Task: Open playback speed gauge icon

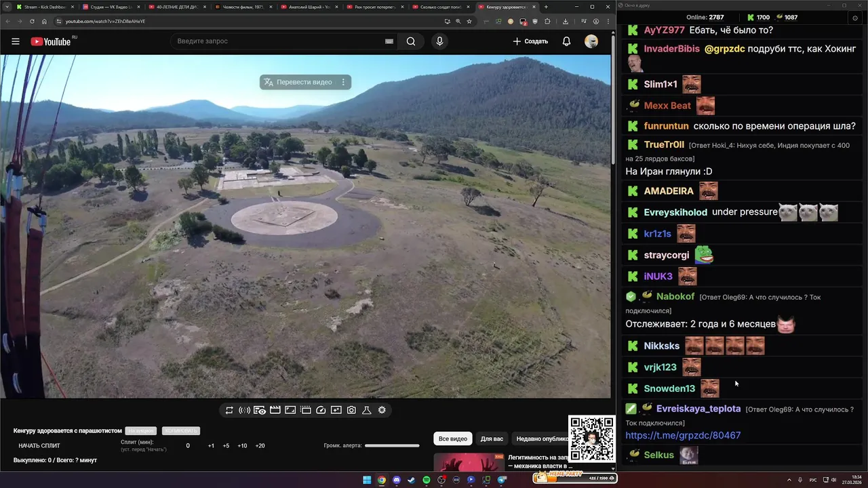Action: click(x=321, y=410)
